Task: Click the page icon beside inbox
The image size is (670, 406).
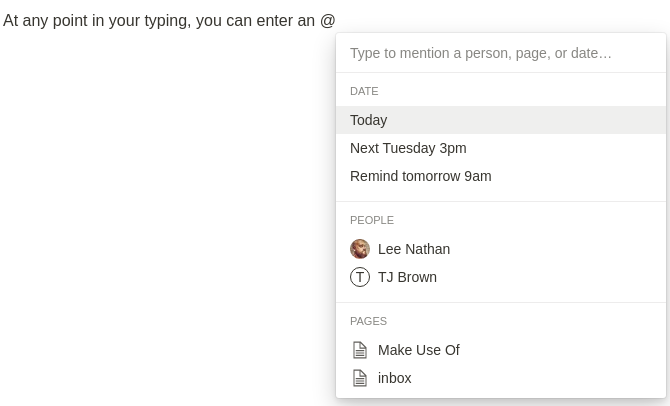Action: click(x=360, y=378)
